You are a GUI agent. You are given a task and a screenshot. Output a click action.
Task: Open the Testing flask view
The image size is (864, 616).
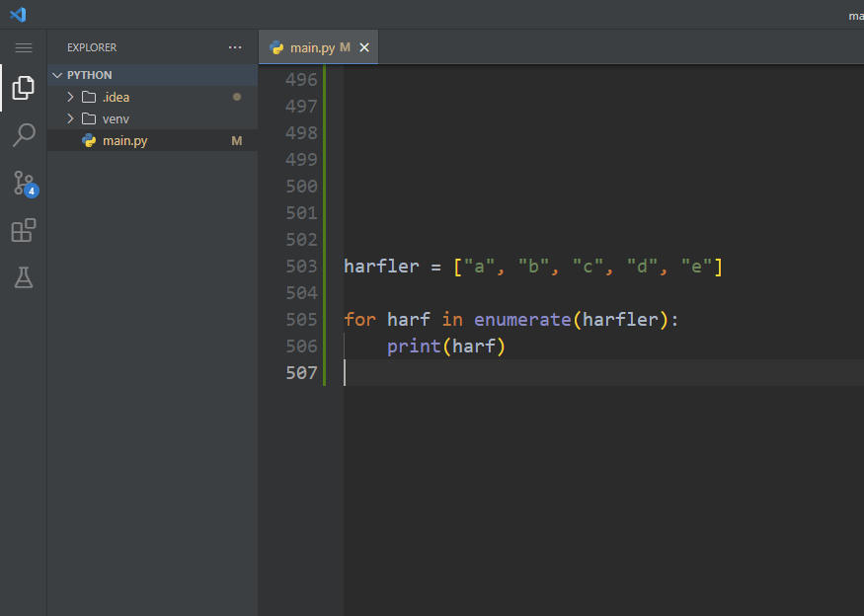(x=24, y=277)
